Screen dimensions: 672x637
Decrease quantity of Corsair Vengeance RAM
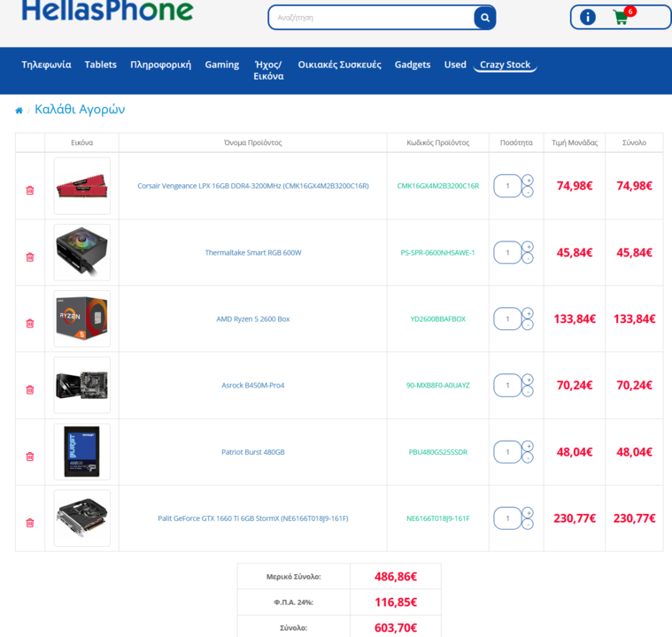tap(528, 192)
